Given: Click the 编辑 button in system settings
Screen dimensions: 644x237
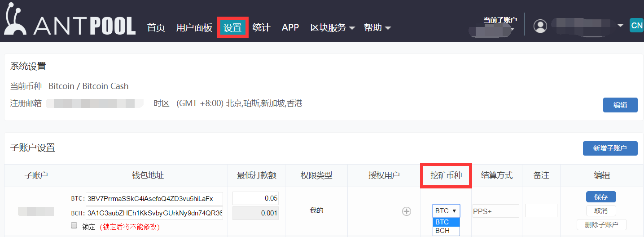Looking at the screenshot, I should 620,105.
